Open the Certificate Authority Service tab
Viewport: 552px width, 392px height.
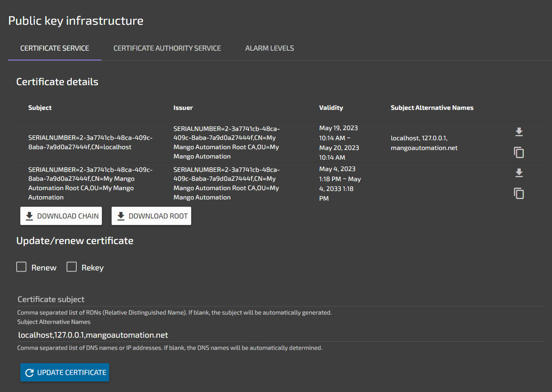pos(167,48)
